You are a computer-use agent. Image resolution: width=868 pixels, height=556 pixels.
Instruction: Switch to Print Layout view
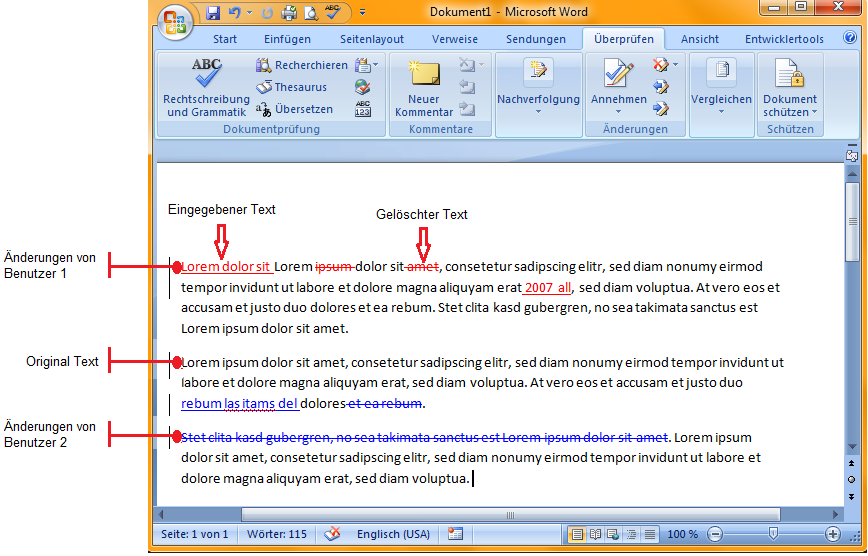click(x=577, y=534)
